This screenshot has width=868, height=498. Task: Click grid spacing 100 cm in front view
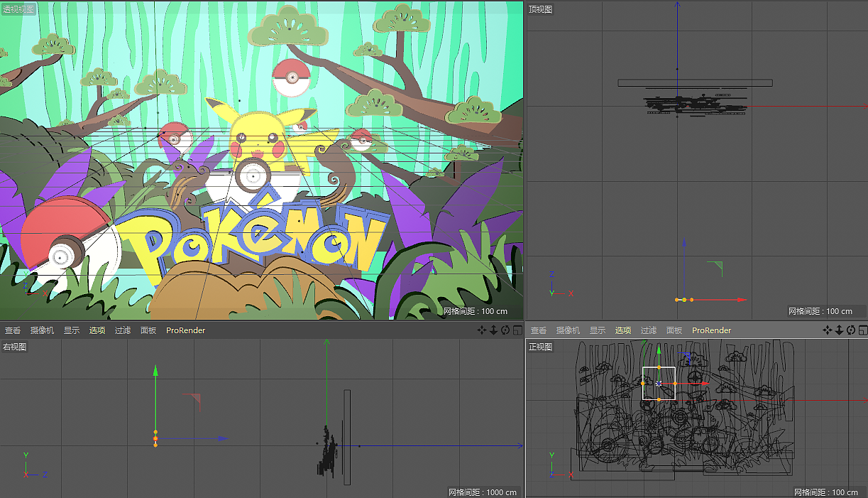(x=826, y=492)
